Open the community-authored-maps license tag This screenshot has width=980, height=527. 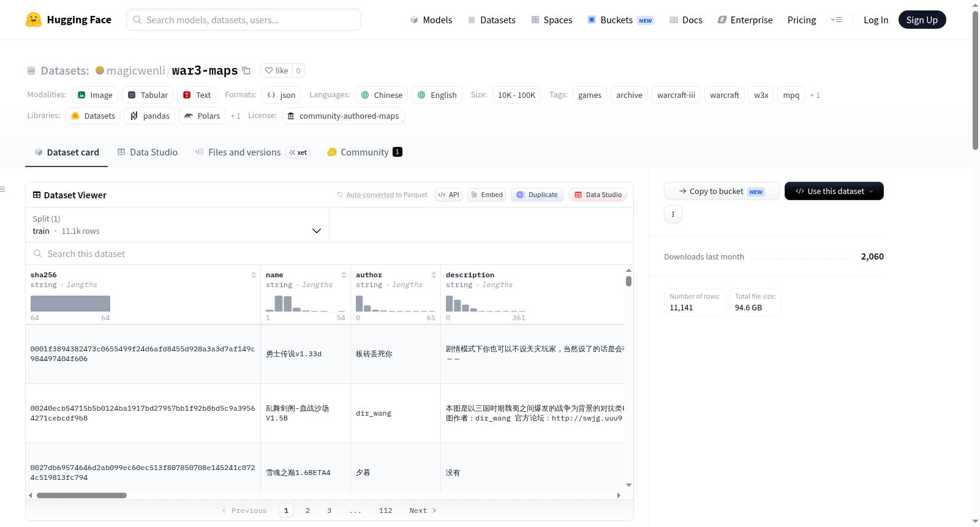click(343, 116)
